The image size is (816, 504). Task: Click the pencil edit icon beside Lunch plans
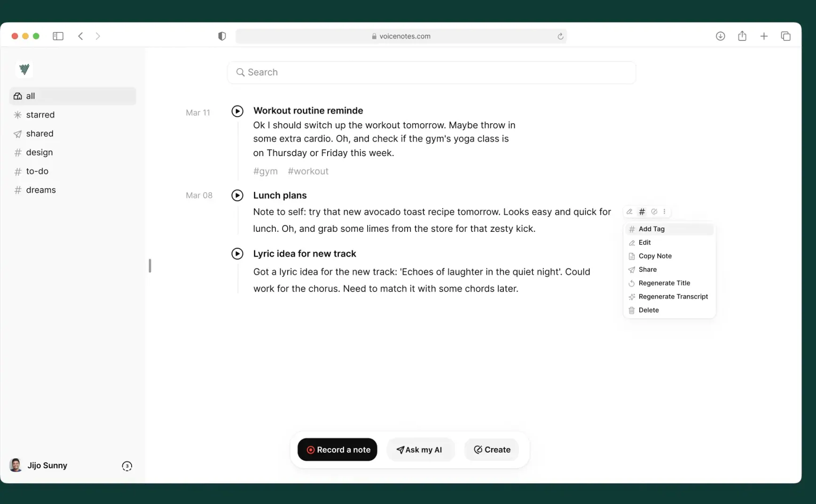pos(630,212)
